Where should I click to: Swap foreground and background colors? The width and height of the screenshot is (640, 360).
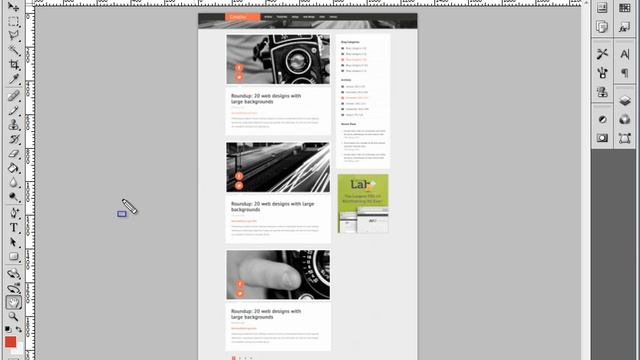(x=18, y=329)
